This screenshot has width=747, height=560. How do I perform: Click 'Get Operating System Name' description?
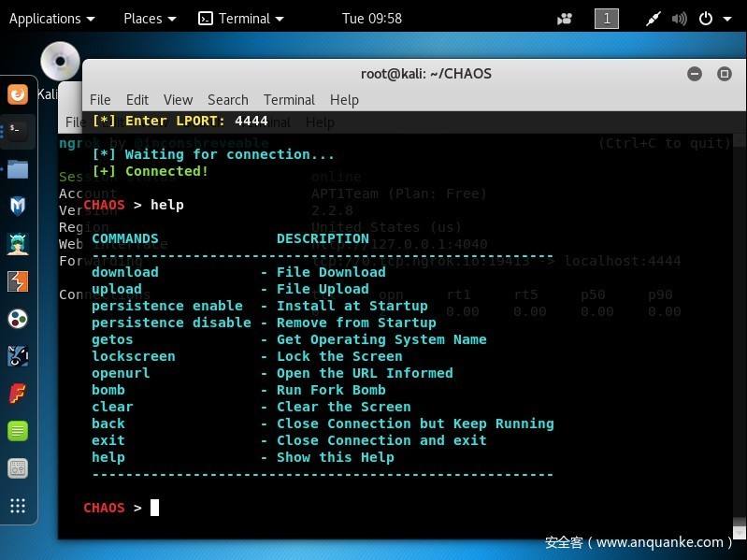[381, 339]
